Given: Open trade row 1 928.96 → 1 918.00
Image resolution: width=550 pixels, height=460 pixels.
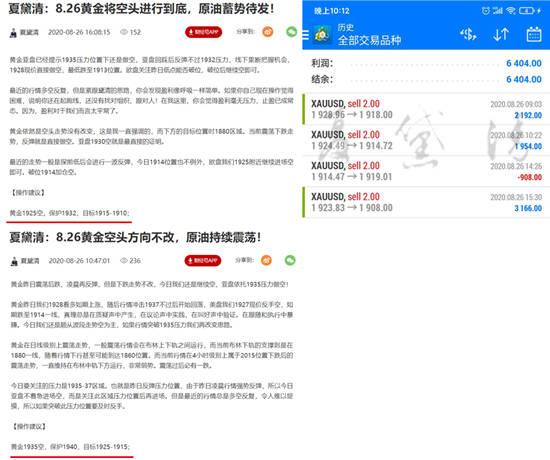Looking at the screenshot, I should [x=426, y=109].
